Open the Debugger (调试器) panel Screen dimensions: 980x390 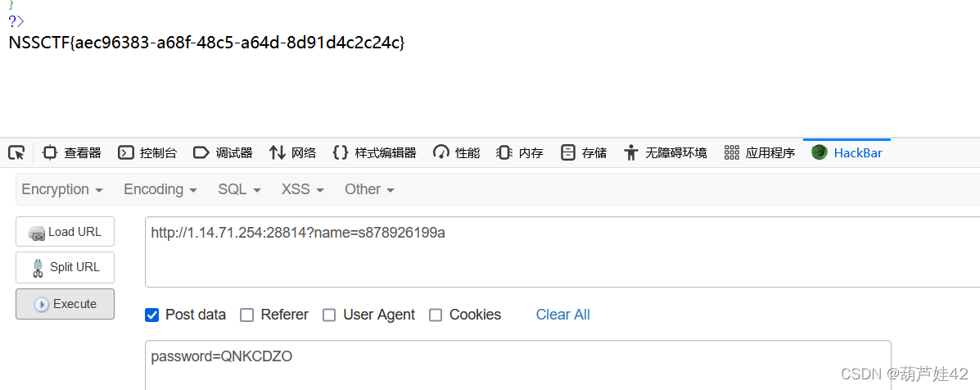tap(224, 152)
